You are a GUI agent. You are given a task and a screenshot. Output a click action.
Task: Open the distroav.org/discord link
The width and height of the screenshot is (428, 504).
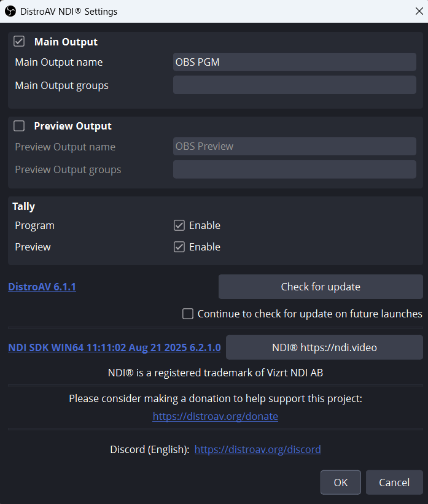(x=257, y=449)
